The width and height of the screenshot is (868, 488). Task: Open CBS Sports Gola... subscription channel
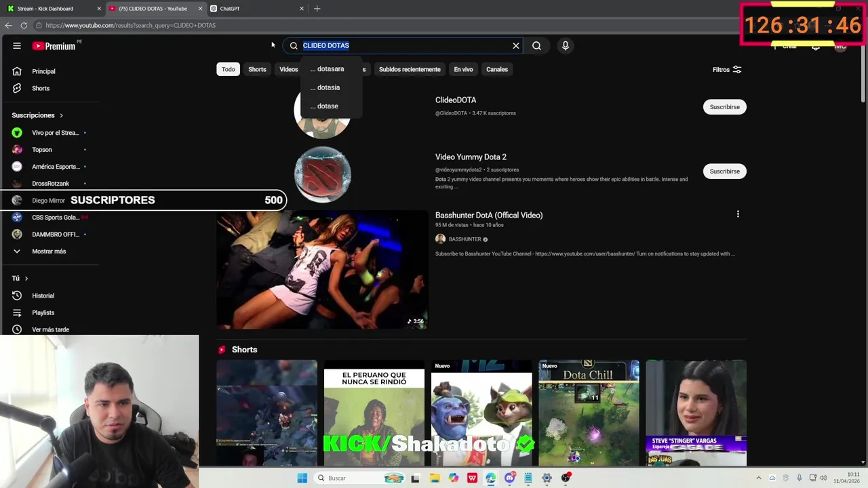55,218
